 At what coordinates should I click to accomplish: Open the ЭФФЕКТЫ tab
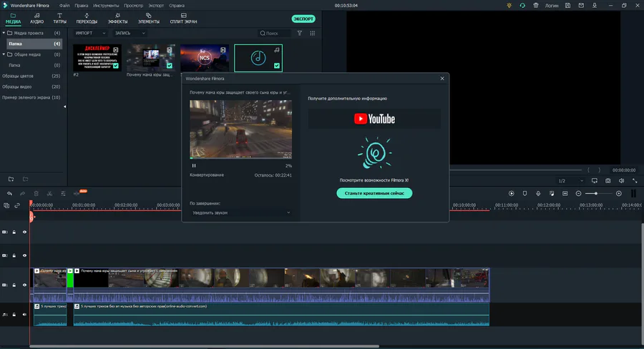click(x=117, y=18)
